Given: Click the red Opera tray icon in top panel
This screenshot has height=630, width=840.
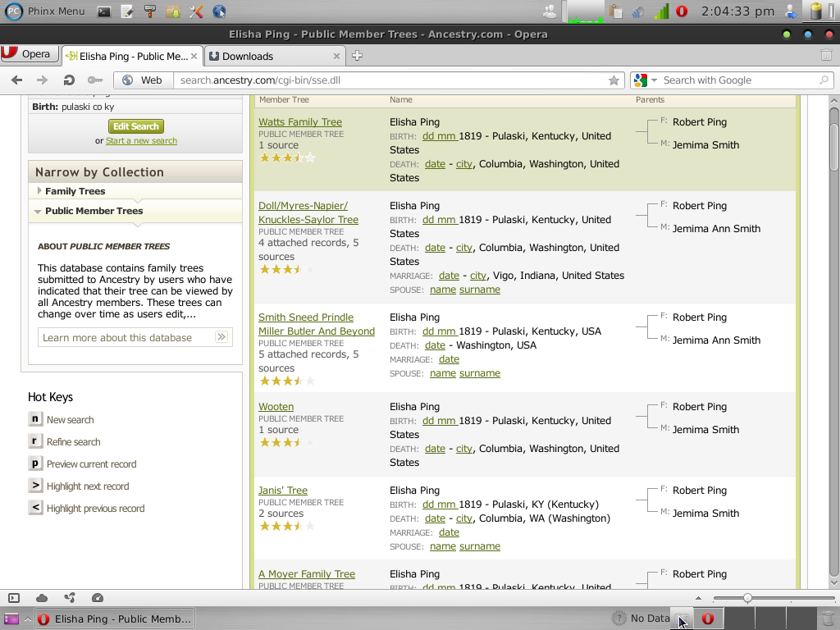Looking at the screenshot, I should (x=682, y=11).
